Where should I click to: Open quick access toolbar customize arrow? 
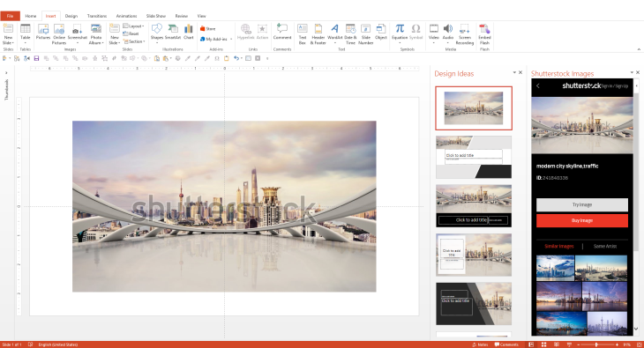click(x=267, y=58)
